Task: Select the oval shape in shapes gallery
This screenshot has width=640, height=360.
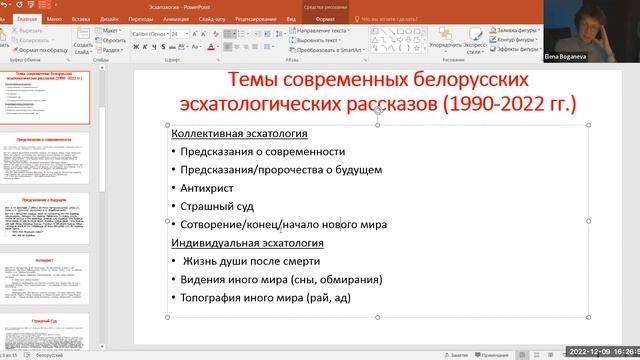Action: [408, 31]
